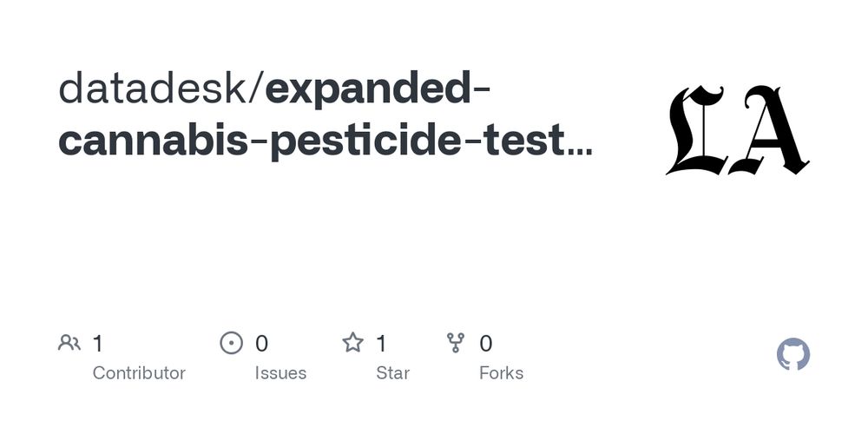
Task: Open the GitHub Octocat logo
Action: point(793,354)
